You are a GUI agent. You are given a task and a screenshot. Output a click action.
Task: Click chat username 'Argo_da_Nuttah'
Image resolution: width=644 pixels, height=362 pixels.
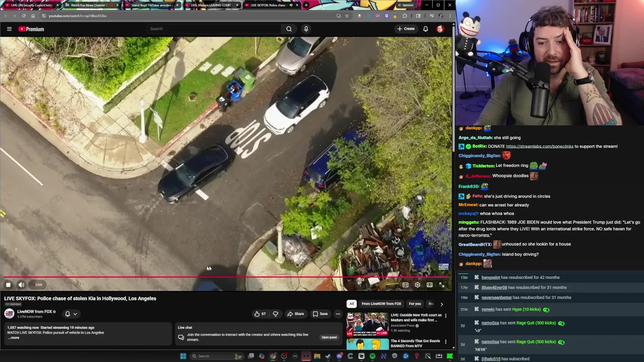(475, 137)
